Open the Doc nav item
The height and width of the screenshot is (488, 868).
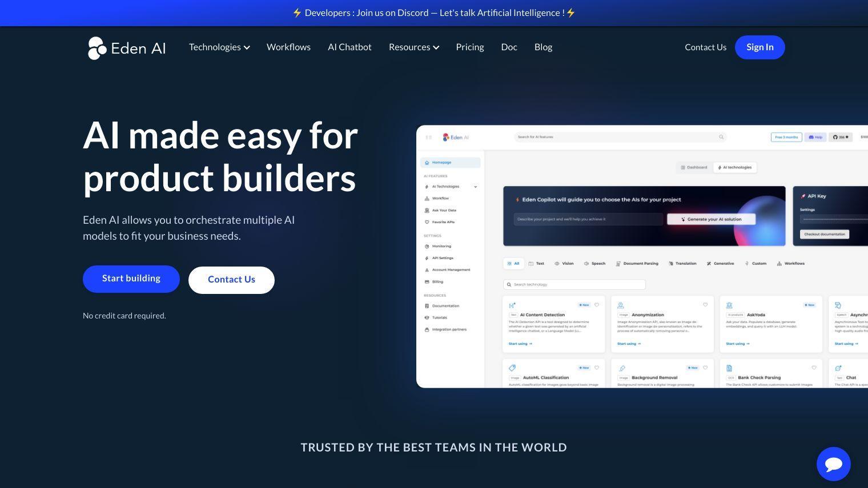(509, 47)
